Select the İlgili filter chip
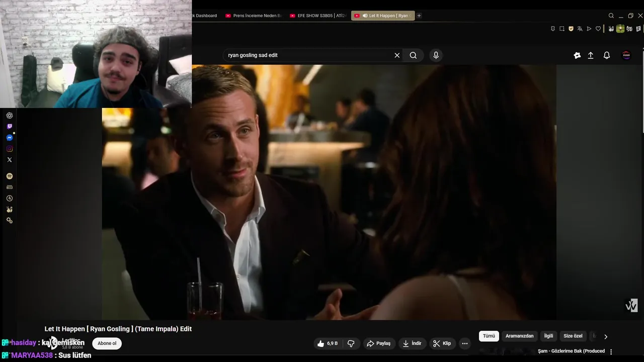The image size is (644, 362). point(548,336)
